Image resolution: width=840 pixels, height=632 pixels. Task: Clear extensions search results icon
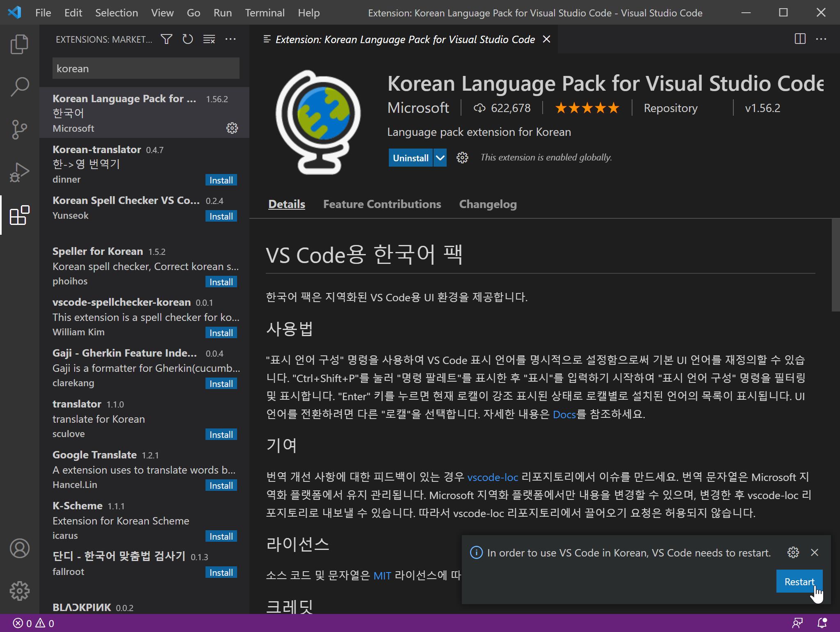[x=209, y=39]
